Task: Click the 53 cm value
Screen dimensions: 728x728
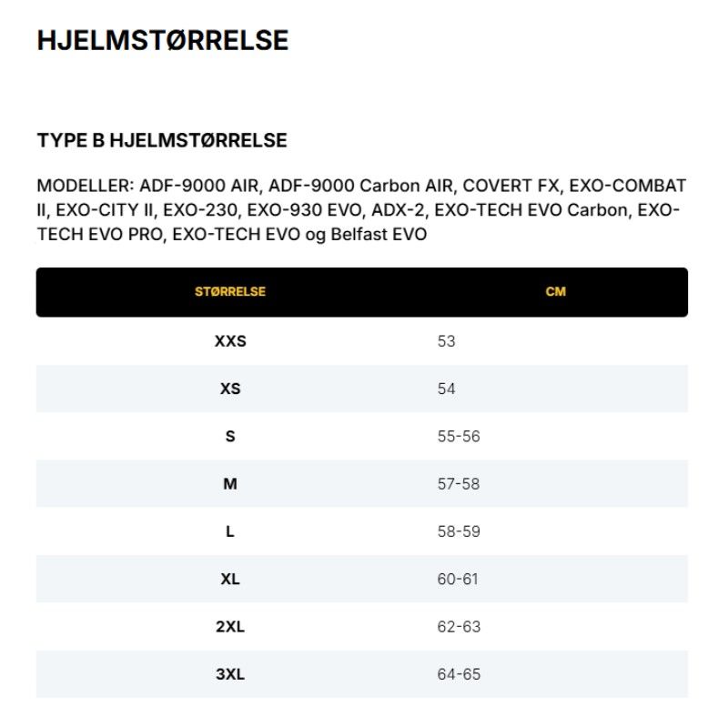Action: (446, 342)
